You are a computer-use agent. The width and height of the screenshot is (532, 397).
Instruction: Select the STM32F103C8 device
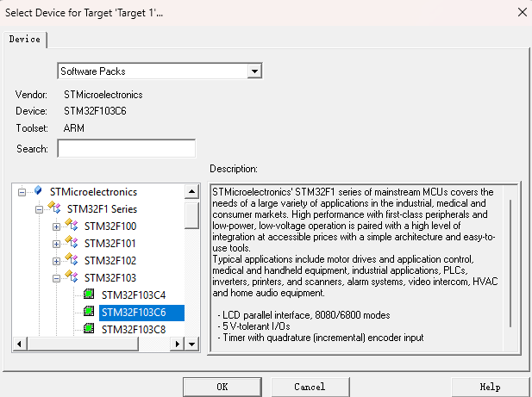pos(134,330)
